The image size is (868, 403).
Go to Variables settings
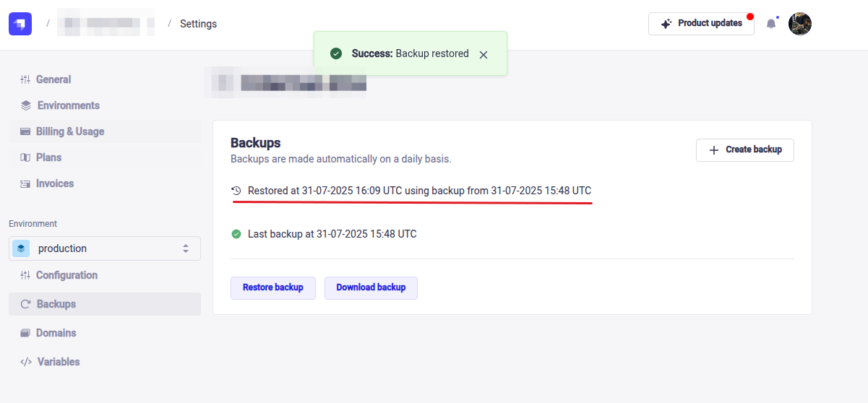[59, 362]
